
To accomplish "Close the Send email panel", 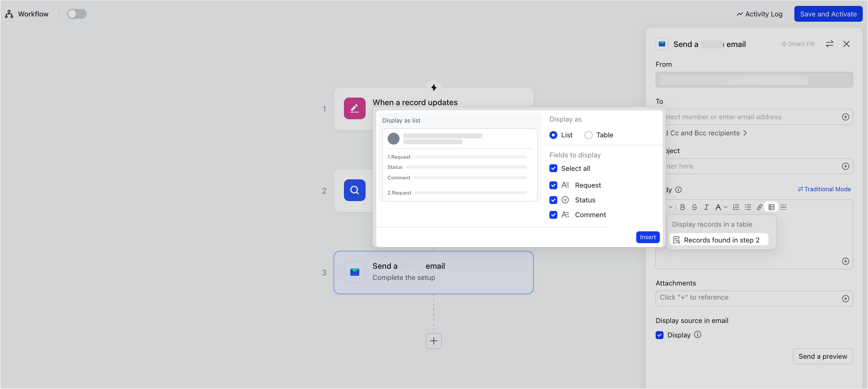I will [846, 44].
